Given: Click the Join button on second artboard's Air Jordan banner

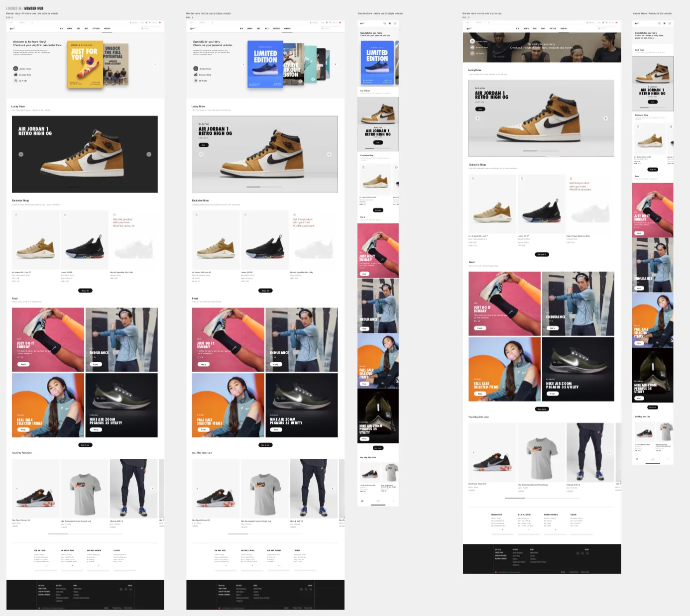Looking at the screenshot, I should [x=203, y=145].
